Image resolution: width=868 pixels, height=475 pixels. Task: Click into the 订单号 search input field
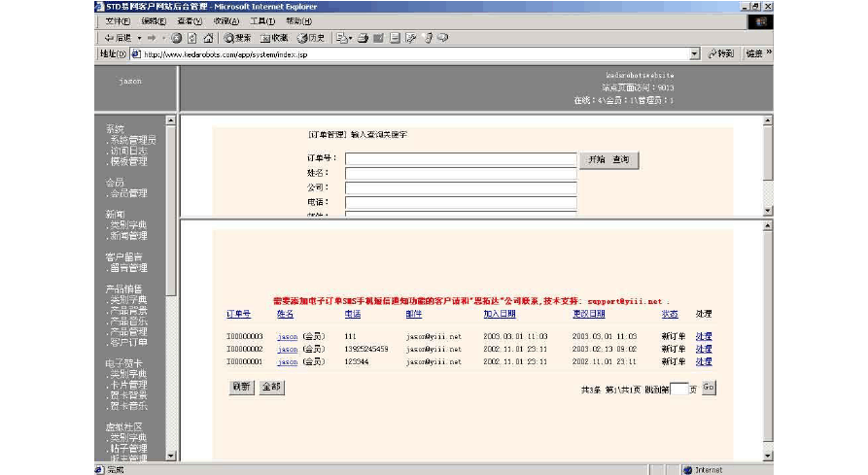coord(461,158)
